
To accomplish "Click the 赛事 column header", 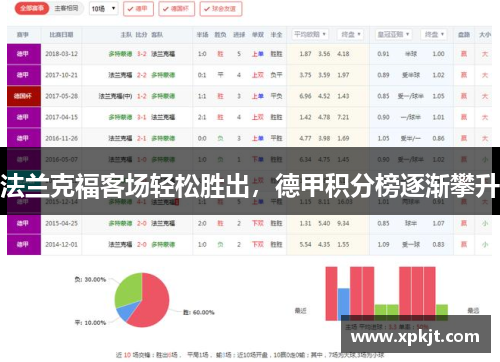I will click(23, 35).
